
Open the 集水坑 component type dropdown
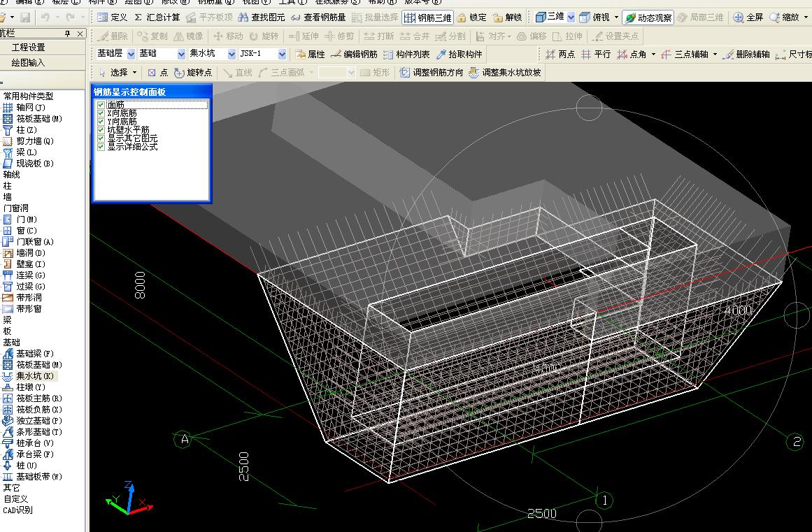(x=232, y=54)
